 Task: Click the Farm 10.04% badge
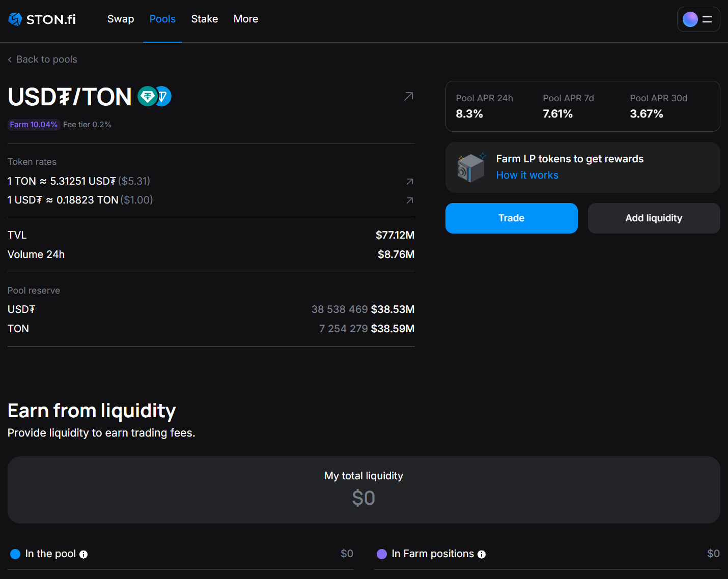point(34,125)
